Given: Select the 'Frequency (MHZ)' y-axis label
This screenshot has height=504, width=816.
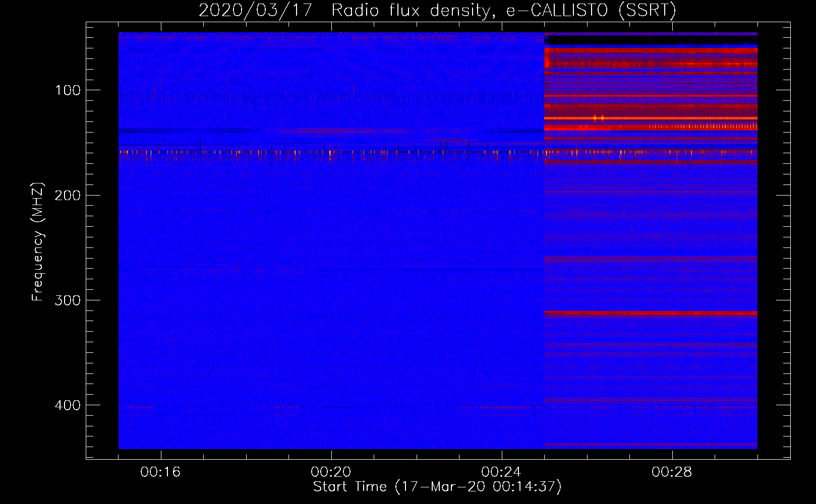Looking at the screenshot, I should pyautogui.click(x=38, y=242).
